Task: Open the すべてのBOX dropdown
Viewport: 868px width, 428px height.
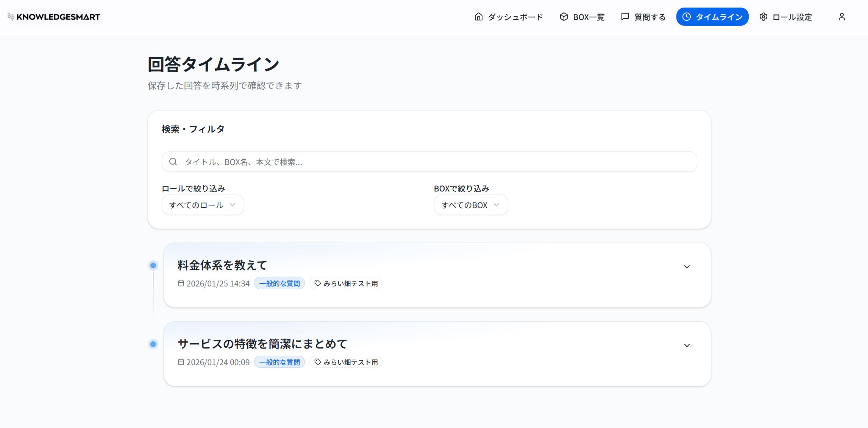Action: point(470,205)
